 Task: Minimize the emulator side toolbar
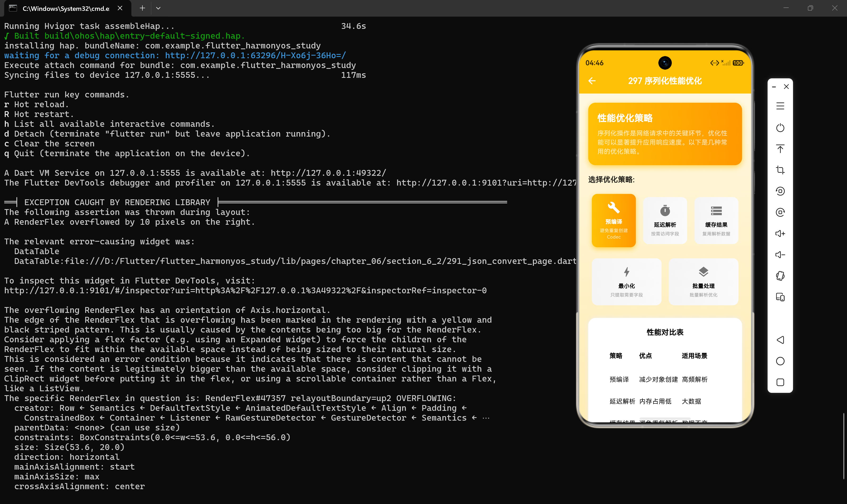click(x=774, y=87)
